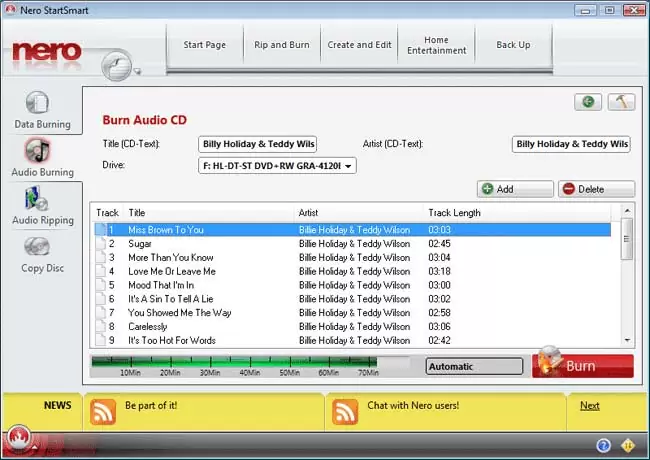Select track 1 Miss Brown To You
The image size is (650, 460).
(x=352, y=230)
